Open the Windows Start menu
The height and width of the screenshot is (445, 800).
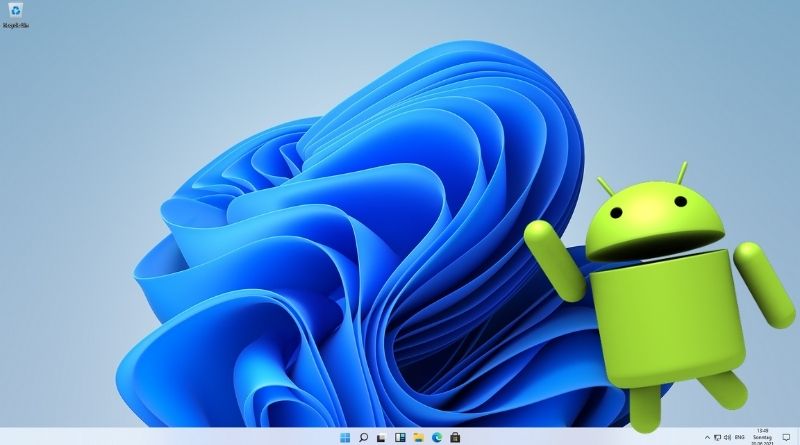click(345, 437)
